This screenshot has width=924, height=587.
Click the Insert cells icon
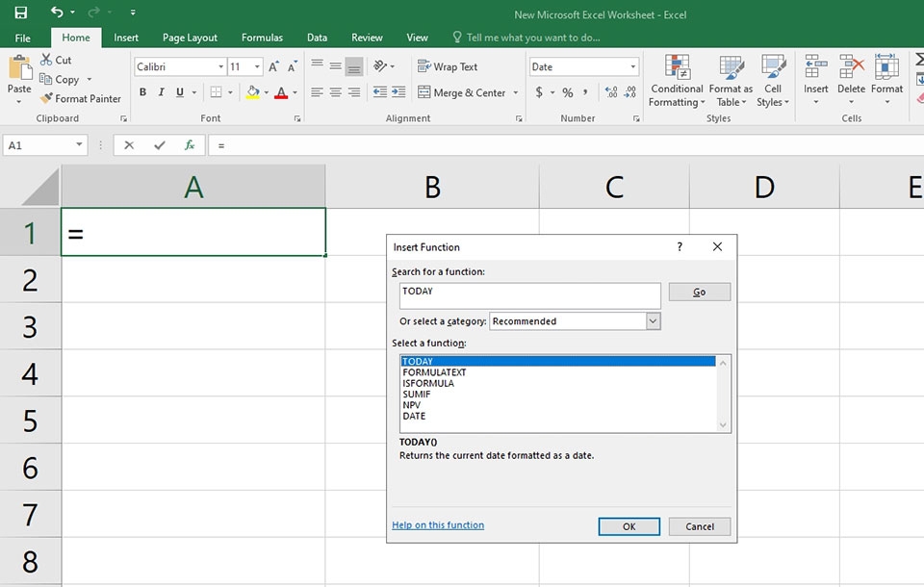pyautogui.click(x=815, y=66)
